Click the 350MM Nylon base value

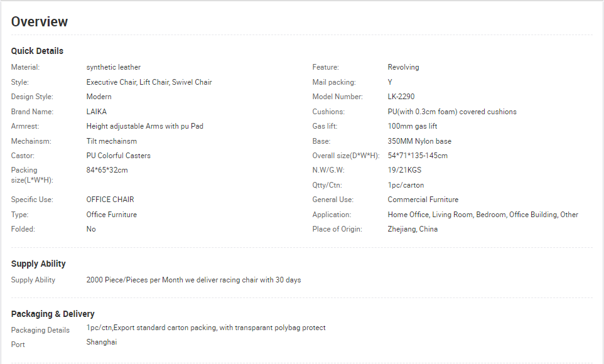(419, 141)
